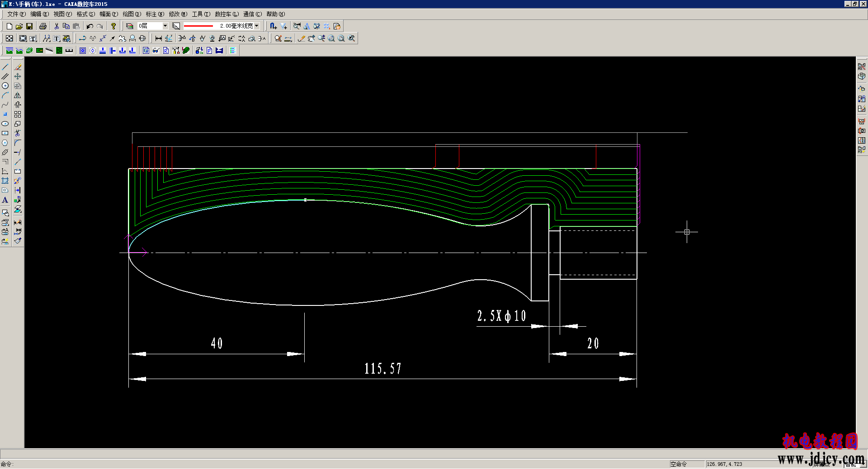Open the 帮助(H) menu
Screen dimensions: 868x469
tap(276, 14)
